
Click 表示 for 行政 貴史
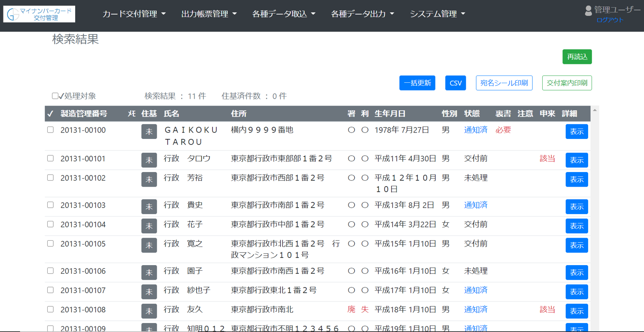click(577, 207)
